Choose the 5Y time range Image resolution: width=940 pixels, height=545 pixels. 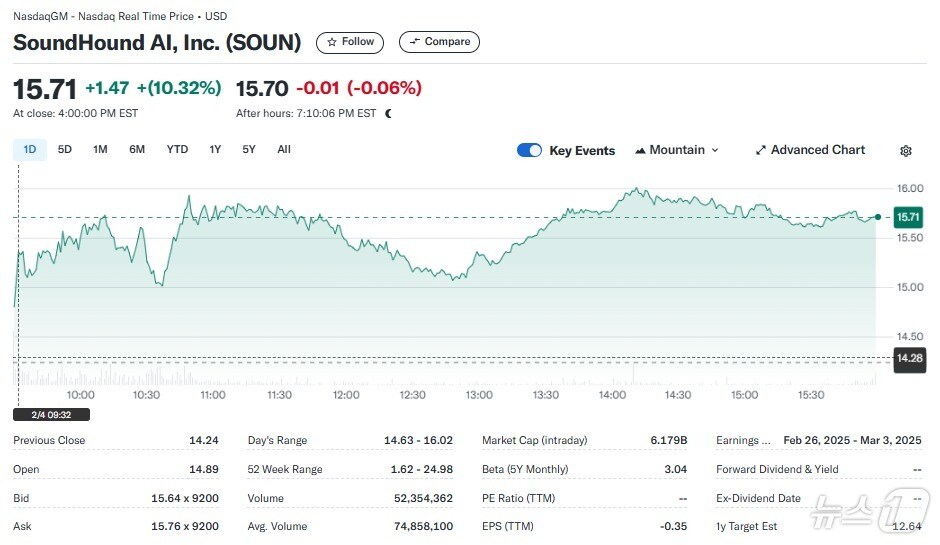[x=249, y=150]
